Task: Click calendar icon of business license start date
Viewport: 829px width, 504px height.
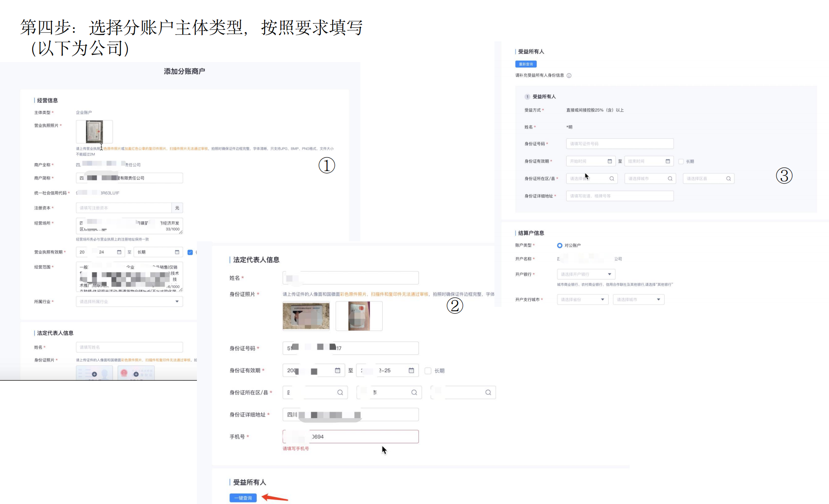Action: [119, 252]
